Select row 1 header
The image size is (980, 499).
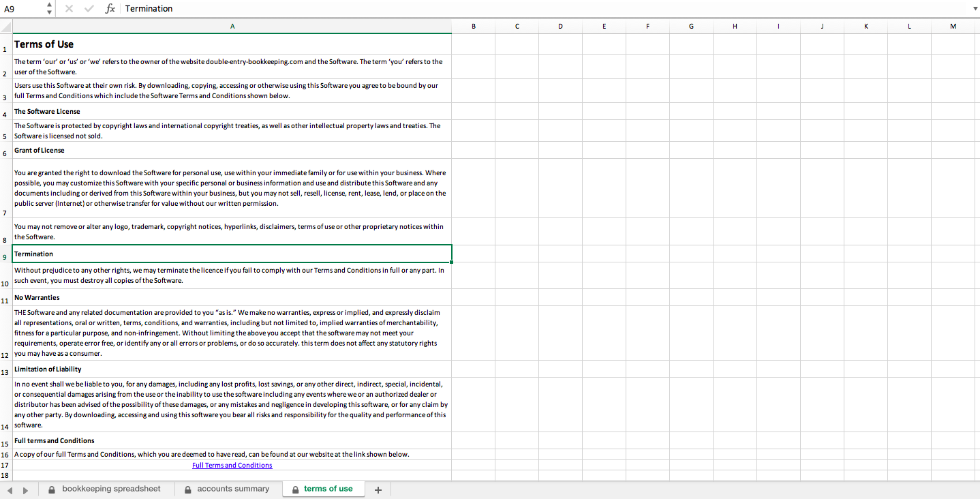[x=6, y=44]
